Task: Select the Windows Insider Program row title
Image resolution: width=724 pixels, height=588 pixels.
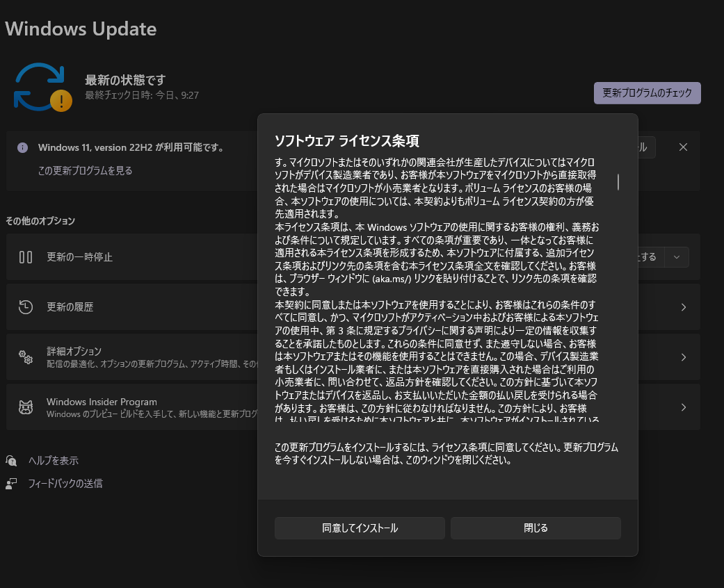Action: (x=102, y=402)
